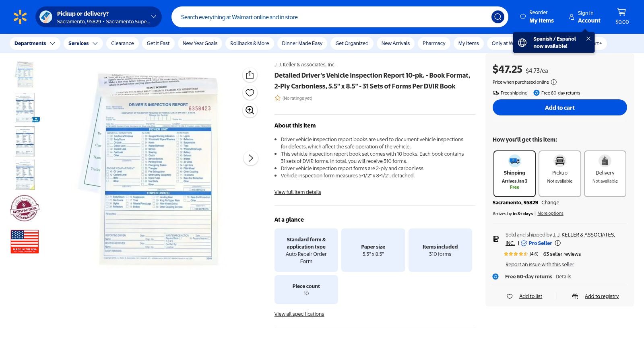Click View all specifications
Viewport: 644px width, 362px height.
coord(299,314)
